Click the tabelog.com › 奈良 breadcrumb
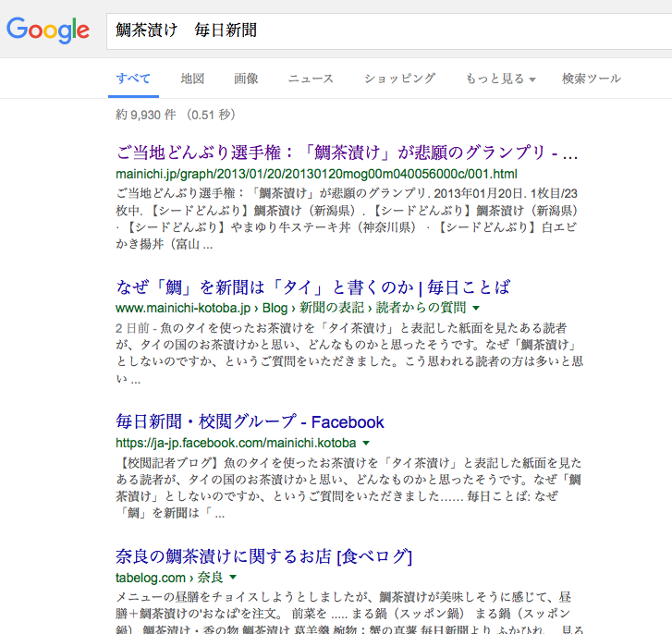This screenshot has height=634, width=672. tap(169, 578)
